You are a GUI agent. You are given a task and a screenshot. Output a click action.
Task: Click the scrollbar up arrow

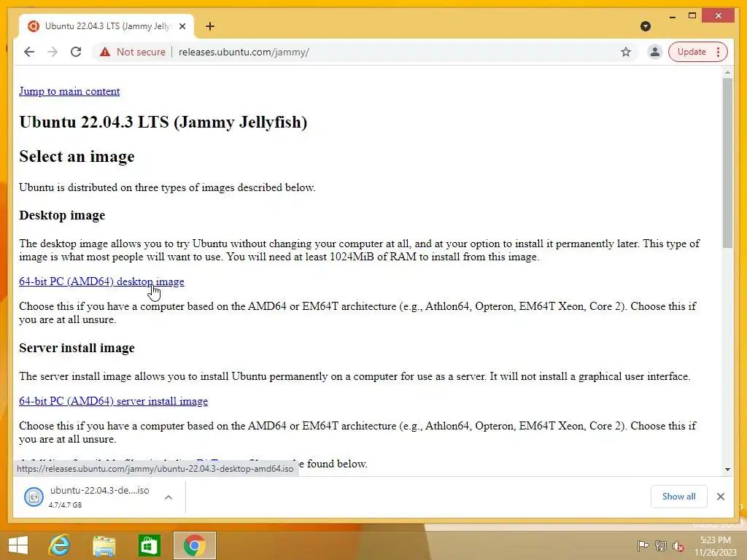click(x=727, y=73)
